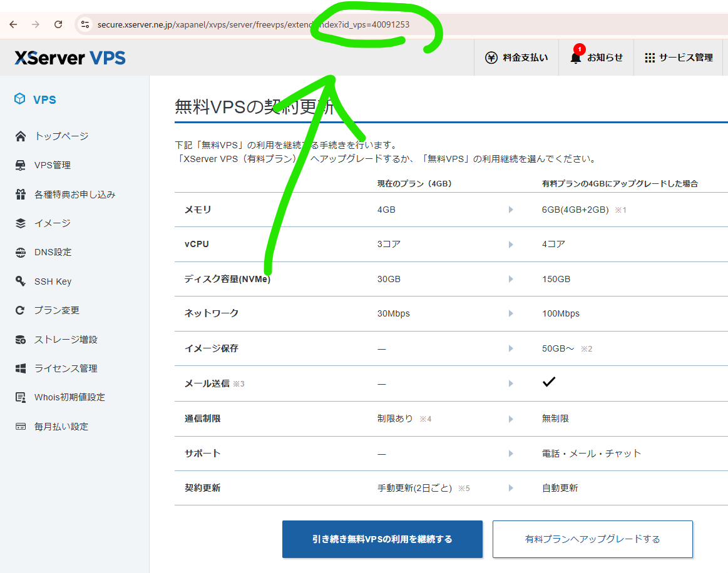Viewport: 728px width, 573px height.
Task: Click the globe icon for DNS設定
Action: (x=21, y=252)
